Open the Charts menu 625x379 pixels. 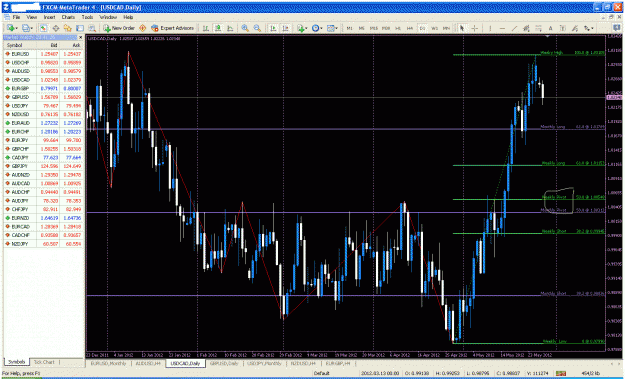(68, 18)
